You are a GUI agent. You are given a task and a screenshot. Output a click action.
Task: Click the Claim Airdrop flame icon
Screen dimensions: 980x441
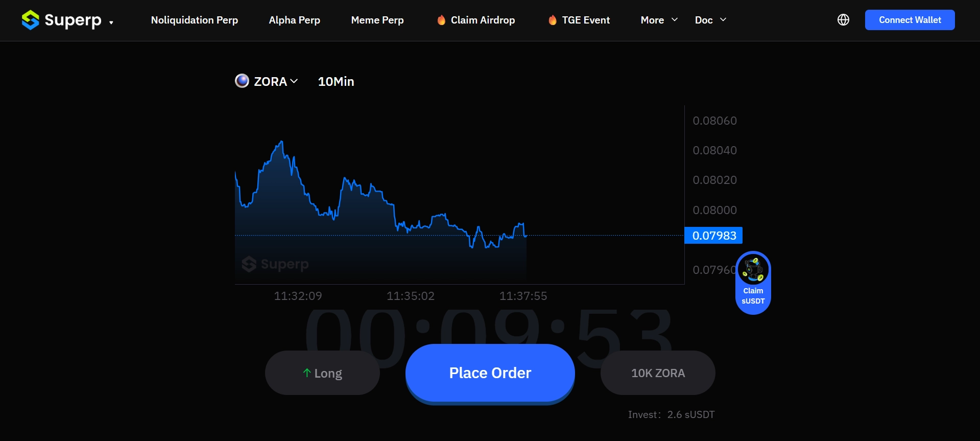tap(441, 20)
